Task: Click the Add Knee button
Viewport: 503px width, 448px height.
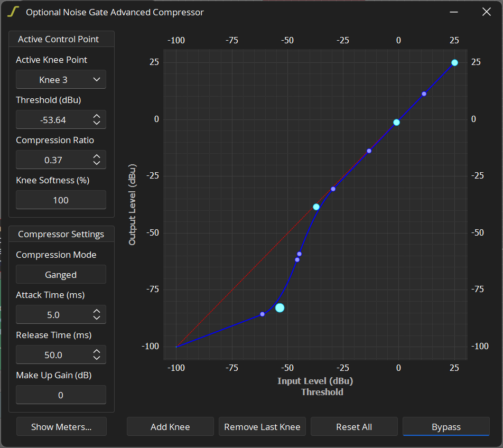Action: click(170, 427)
